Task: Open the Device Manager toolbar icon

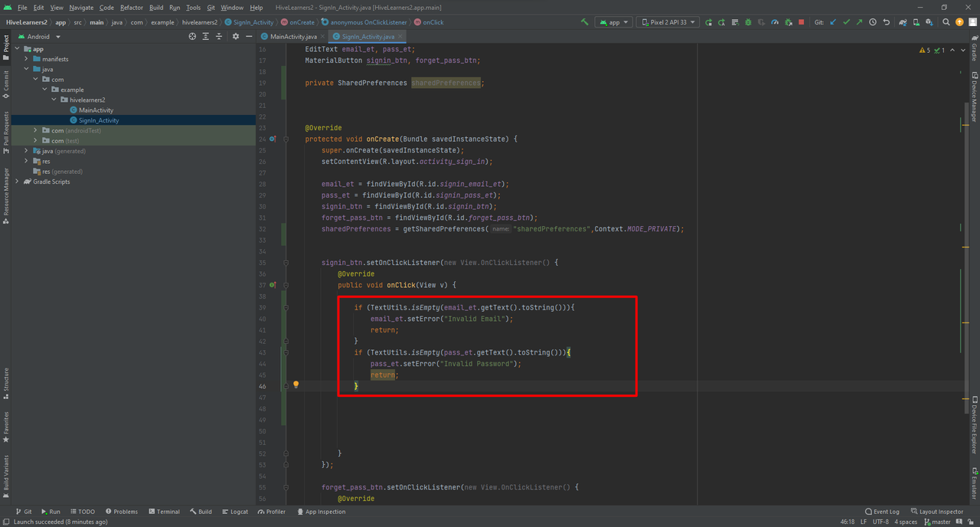Action: (x=916, y=22)
